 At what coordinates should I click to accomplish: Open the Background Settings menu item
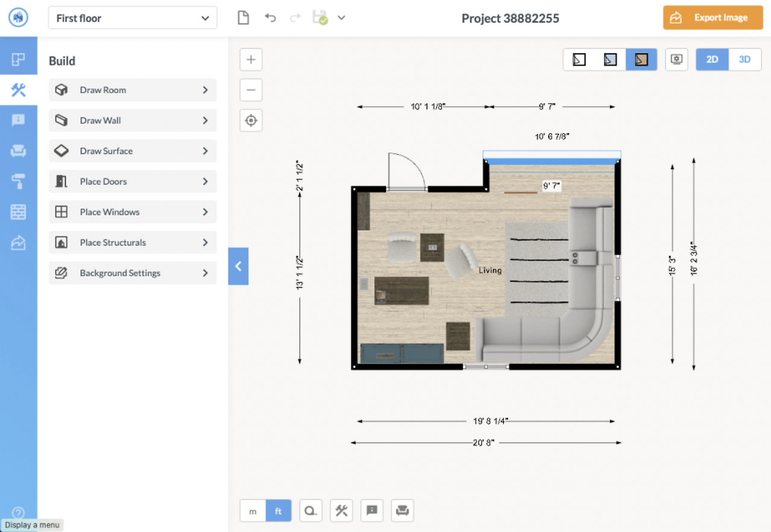133,273
